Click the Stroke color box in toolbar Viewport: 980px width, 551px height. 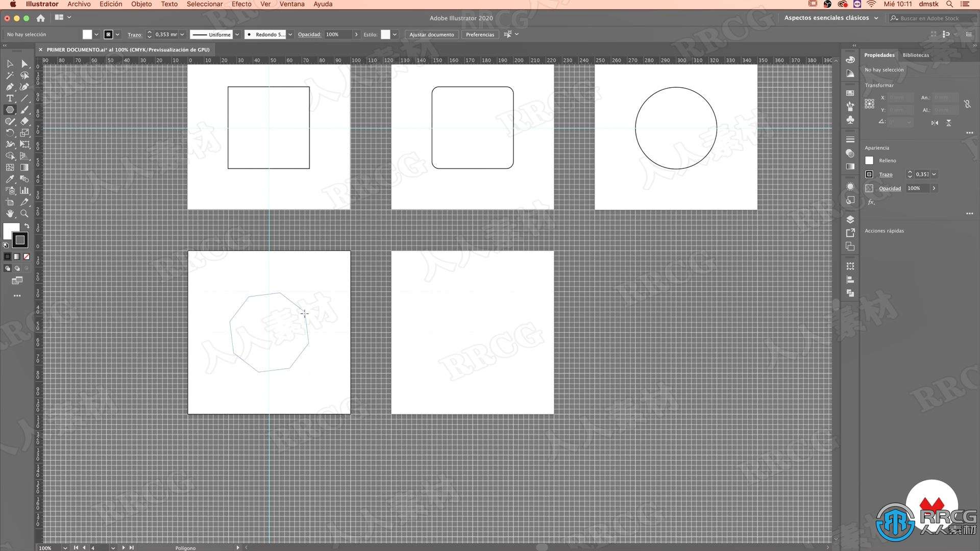20,240
